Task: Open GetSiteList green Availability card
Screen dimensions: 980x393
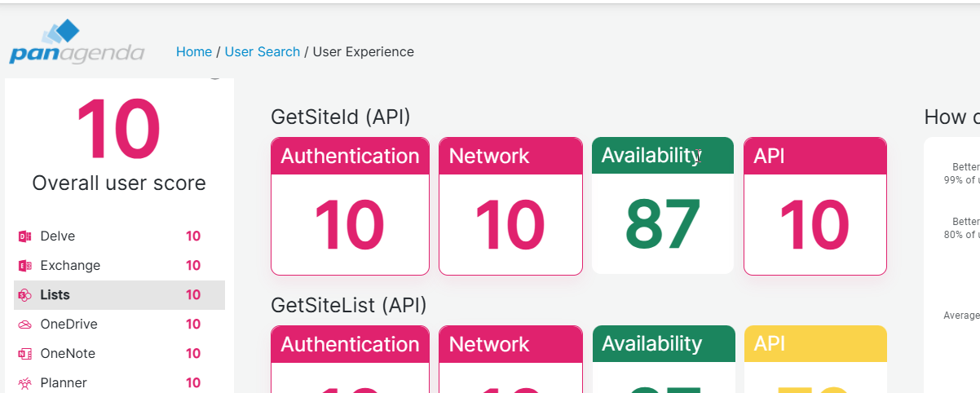Action: click(x=664, y=359)
